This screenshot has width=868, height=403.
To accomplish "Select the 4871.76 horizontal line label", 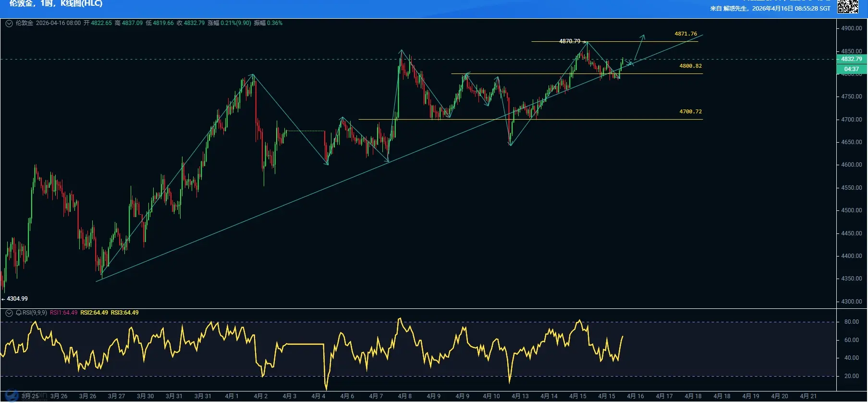I will tap(685, 34).
